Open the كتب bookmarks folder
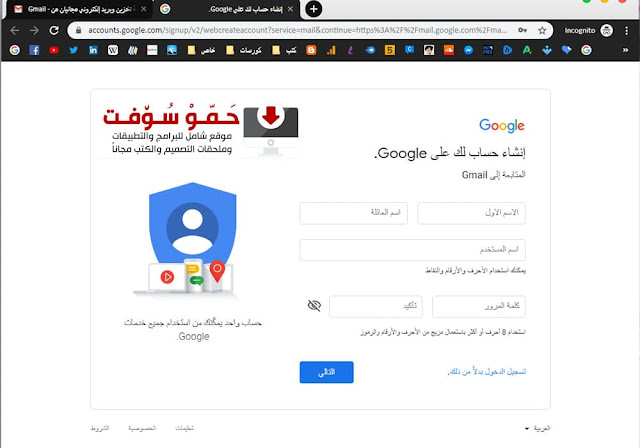 [284, 50]
